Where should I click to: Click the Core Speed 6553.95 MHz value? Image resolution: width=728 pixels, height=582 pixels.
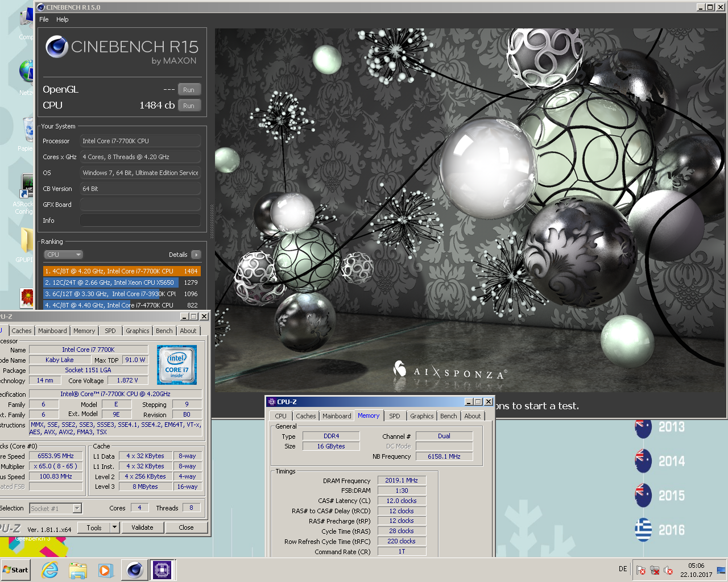(56, 456)
